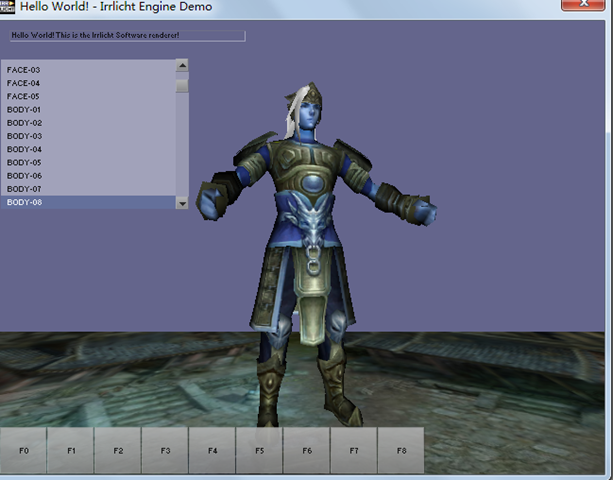Choose BODY-02 list entry
This screenshot has height=480, width=613.
point(88,123)
